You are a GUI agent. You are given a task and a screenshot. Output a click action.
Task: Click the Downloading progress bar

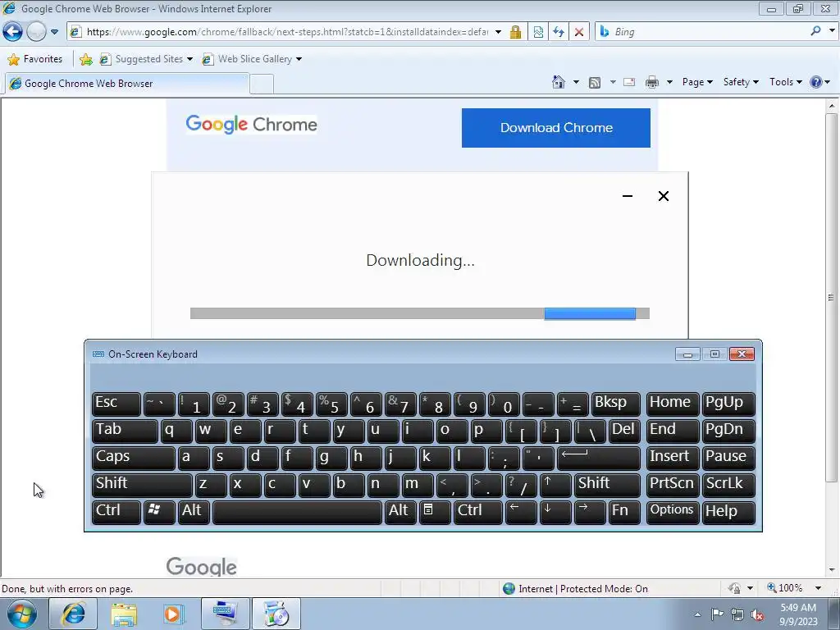(x=419, y=313)
